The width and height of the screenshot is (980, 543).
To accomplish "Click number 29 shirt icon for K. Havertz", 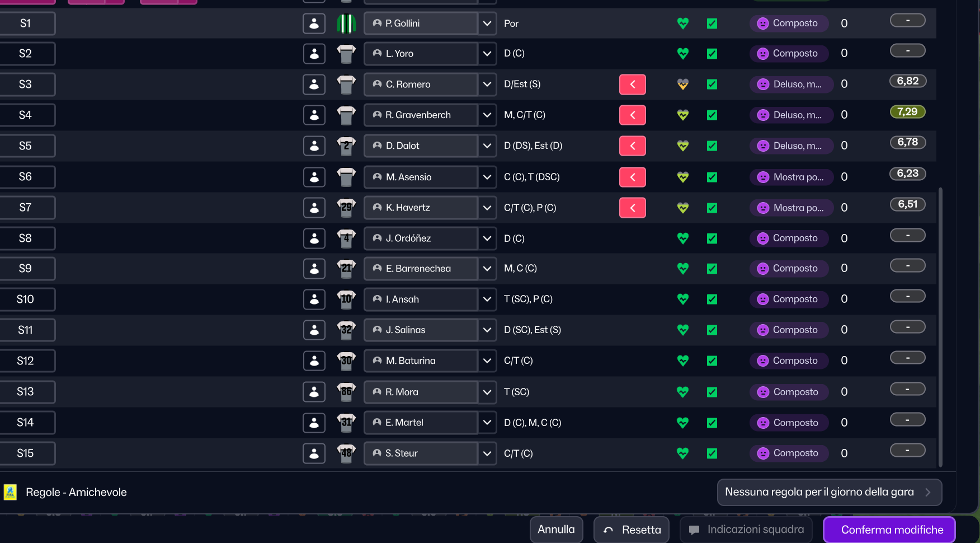I will [346, 208].
